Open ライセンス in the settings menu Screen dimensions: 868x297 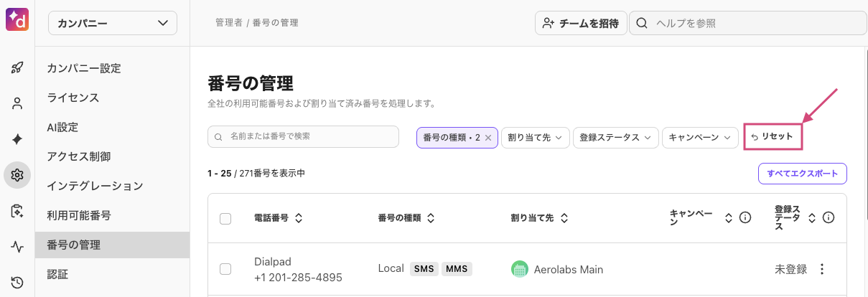tap(73, 98)
